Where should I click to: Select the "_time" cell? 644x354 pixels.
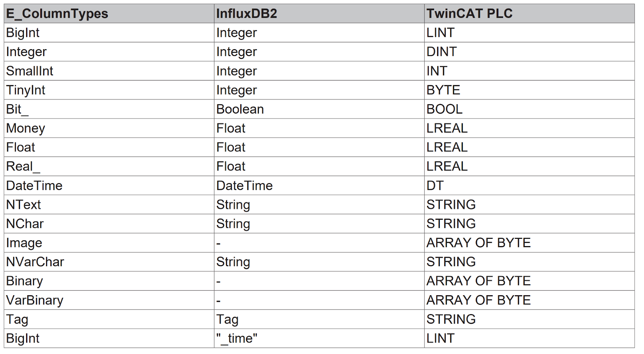click(x=319, y=338)
